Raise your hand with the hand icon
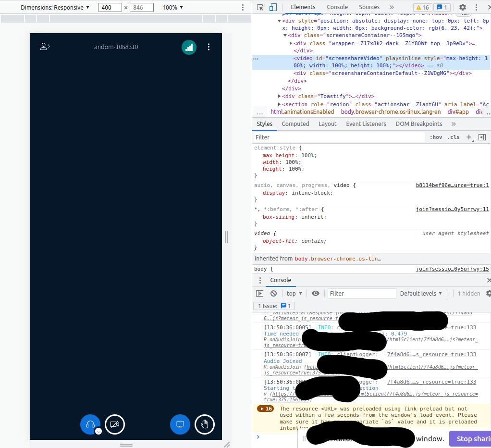This screenshot has width=491, height=448. (x=205, y=424)
